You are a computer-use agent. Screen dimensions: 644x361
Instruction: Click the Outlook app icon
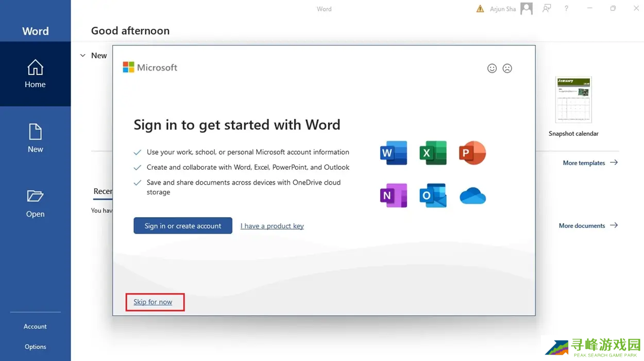click(x=433, y=196)
